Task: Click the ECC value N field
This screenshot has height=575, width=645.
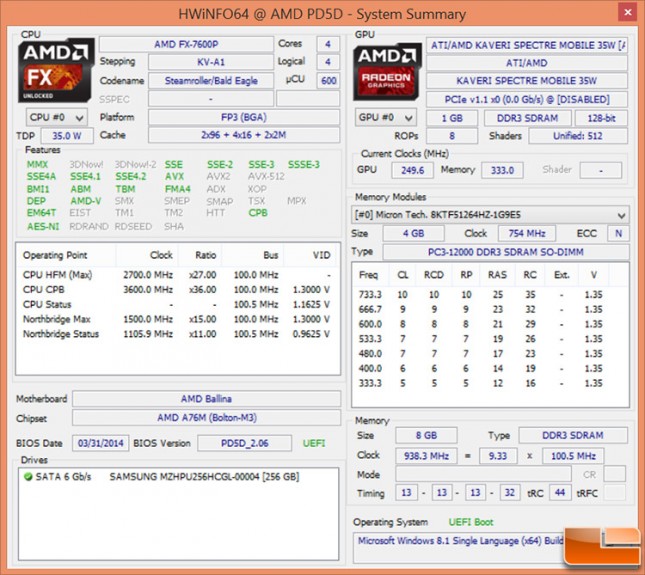Action: point(618,233)
